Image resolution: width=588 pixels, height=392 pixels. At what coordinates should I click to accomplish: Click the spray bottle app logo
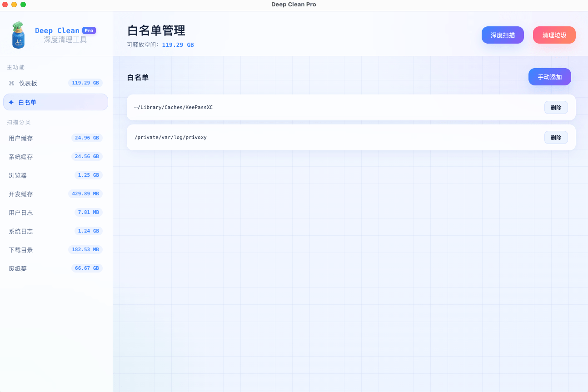(x=18, y=35)
